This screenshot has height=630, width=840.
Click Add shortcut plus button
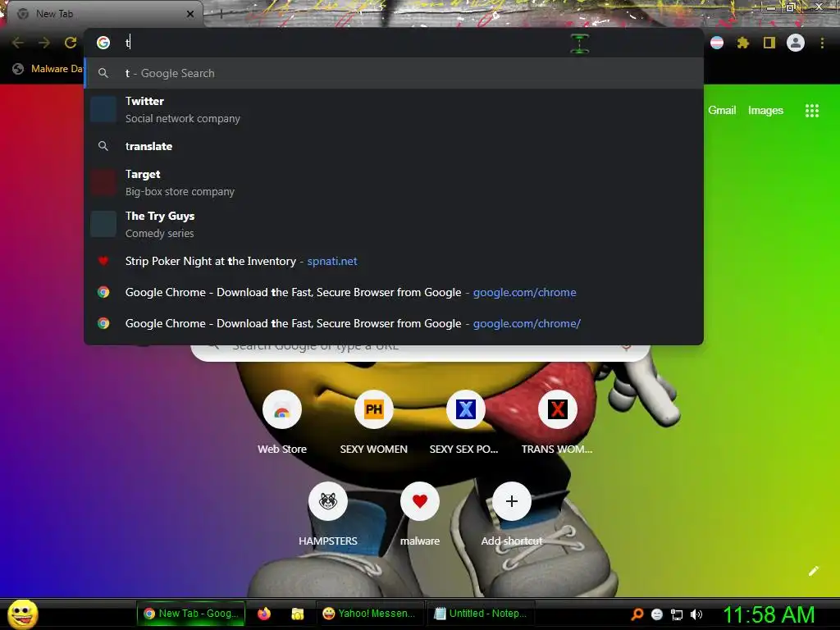512,501
